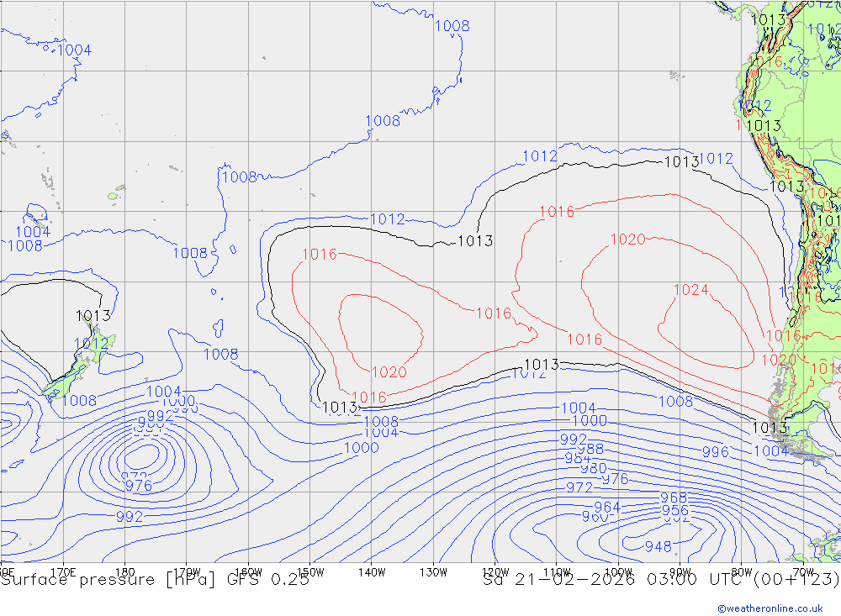The image size is (841, 616).
Task: Click the 170E longitude label
Action: (63, 572)
